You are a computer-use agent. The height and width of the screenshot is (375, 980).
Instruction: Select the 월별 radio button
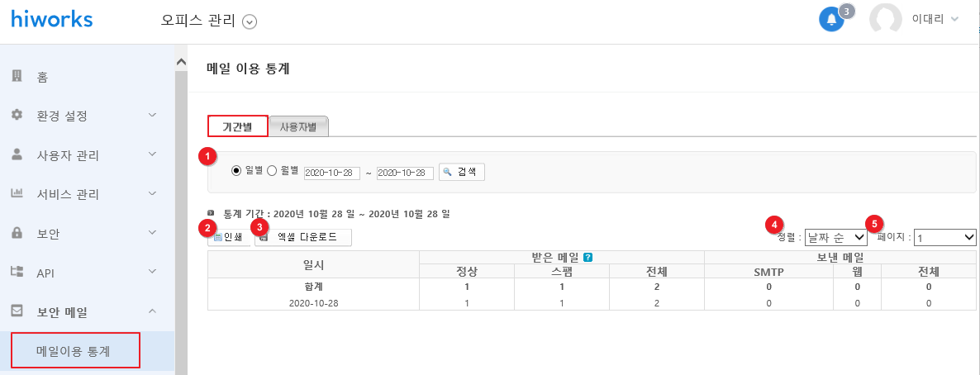pos(272,171)
